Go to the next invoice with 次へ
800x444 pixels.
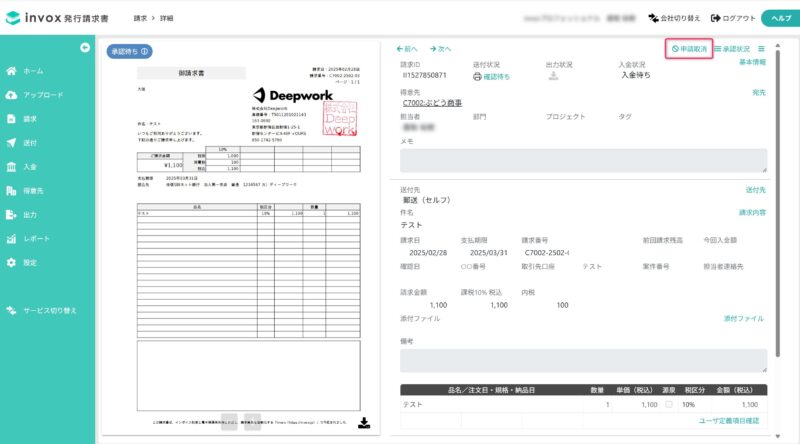440,49
